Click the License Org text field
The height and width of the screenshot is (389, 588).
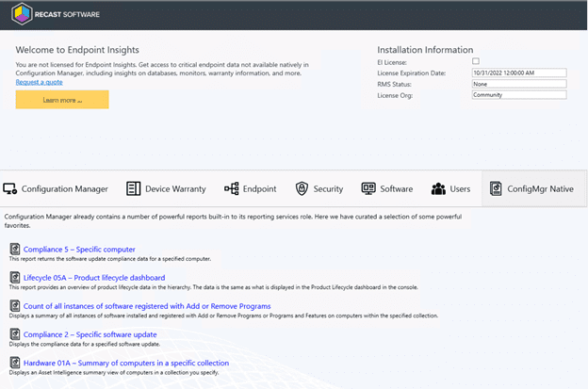click(x=518, y=94)
